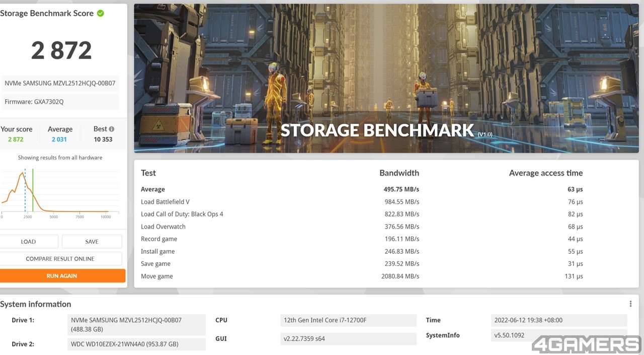644x355 pixels.
Task: Open the System information three-dot menu
Action: pos(630,304)
